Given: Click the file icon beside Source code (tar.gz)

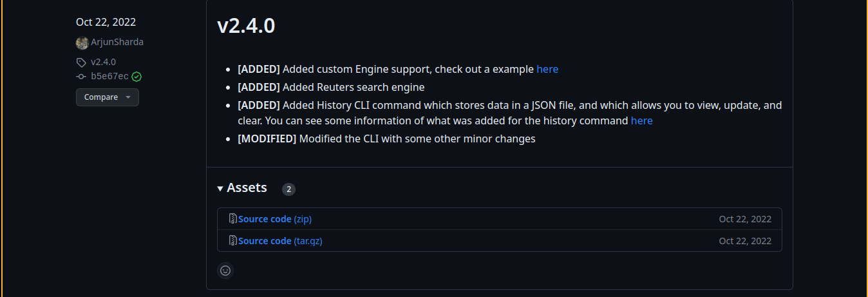Looking at the screenshot, I should click(x=233, y=241).
